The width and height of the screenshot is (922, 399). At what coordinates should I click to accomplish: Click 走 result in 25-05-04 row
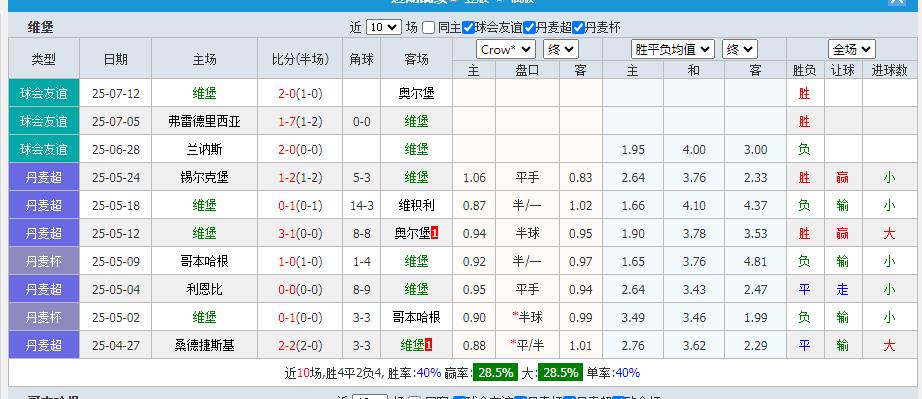tap(843, 289)
